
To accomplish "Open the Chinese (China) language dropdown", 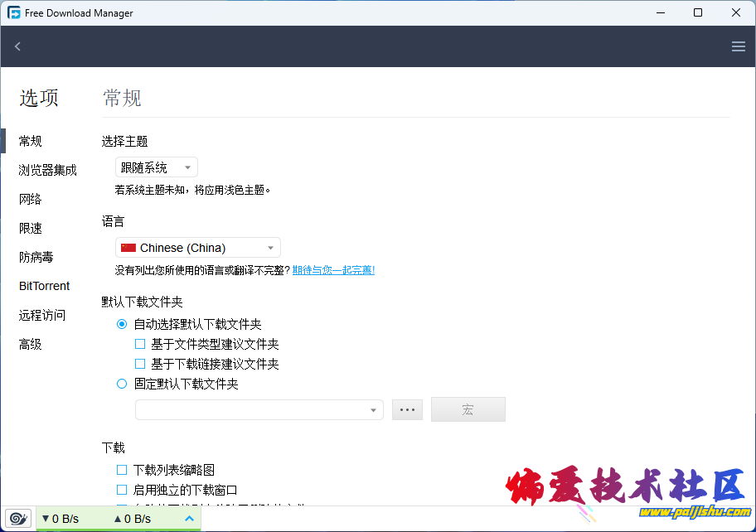I will pos(197,247).
